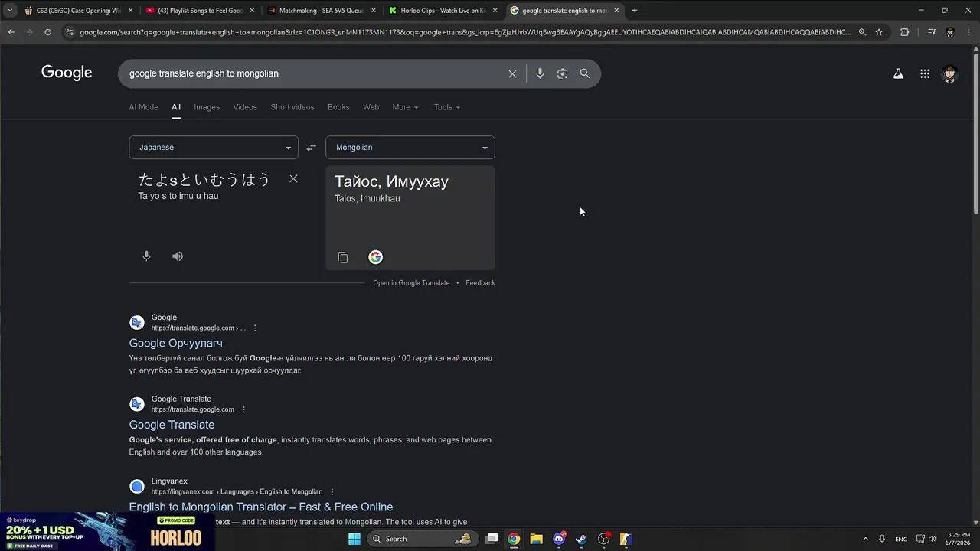Image resolution: width=980 pixels, height=551 pixels.
Task: Show hidden system tray icons
Action: coord(865,539)
